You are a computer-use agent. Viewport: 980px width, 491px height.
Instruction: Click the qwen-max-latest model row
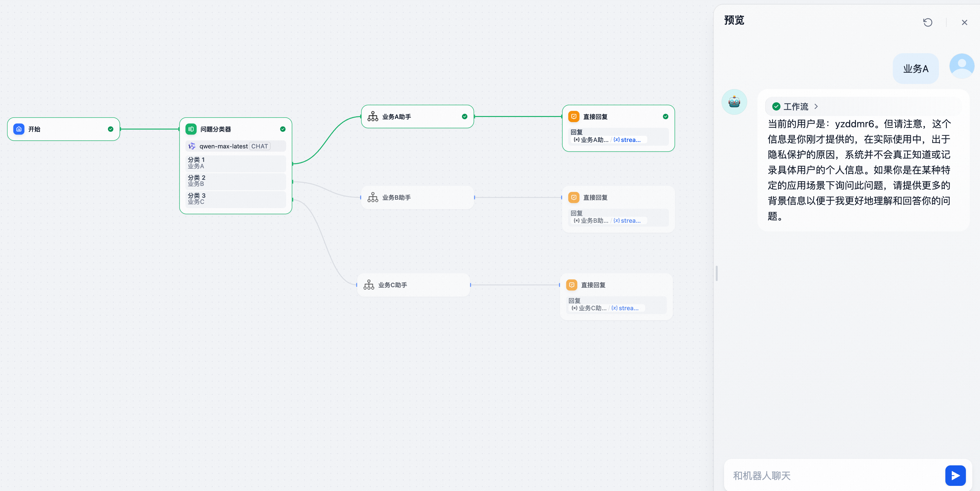tap(235, 146)
